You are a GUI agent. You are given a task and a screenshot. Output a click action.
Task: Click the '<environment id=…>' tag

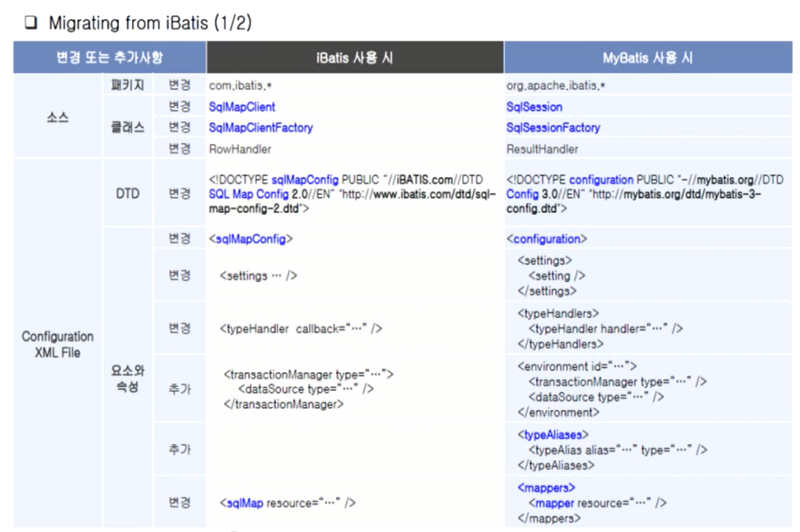tap(576, 366)
